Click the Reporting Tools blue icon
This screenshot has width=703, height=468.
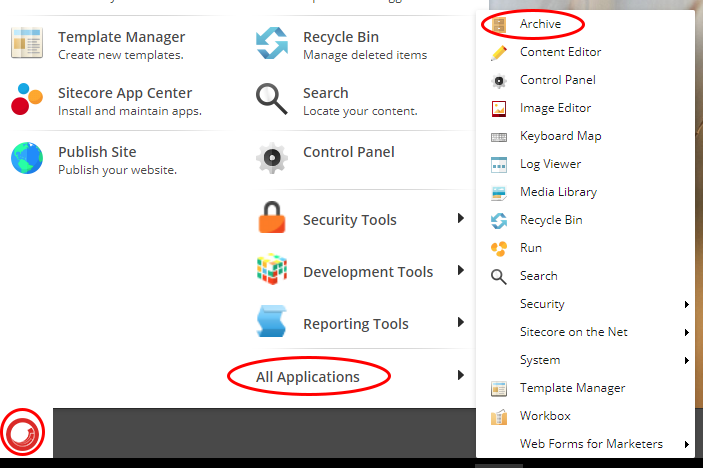point(272,321)
